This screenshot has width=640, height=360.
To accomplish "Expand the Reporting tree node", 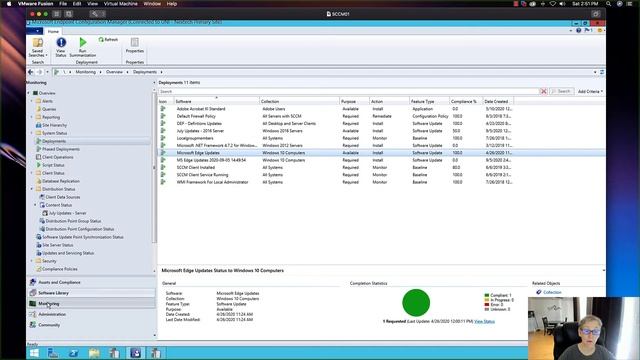I will [x=32, y=117].
